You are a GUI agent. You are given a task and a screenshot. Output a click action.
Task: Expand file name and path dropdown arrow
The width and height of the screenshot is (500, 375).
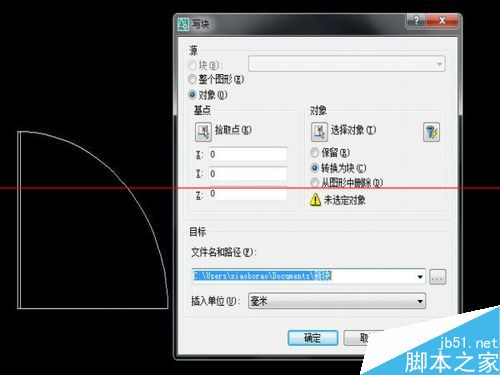point(420,277)
